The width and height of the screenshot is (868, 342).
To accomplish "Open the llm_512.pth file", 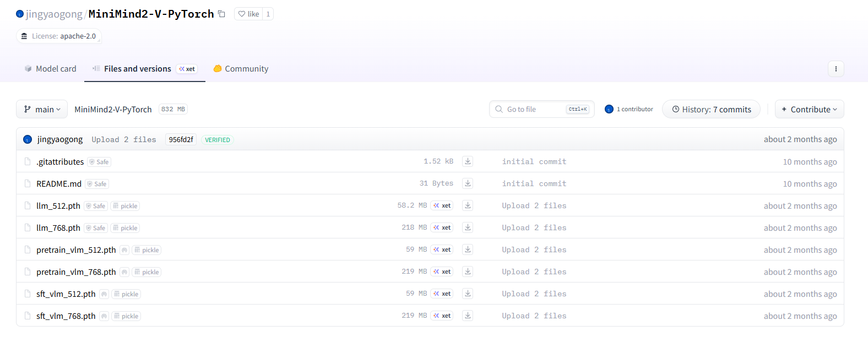I will (58, 205).
